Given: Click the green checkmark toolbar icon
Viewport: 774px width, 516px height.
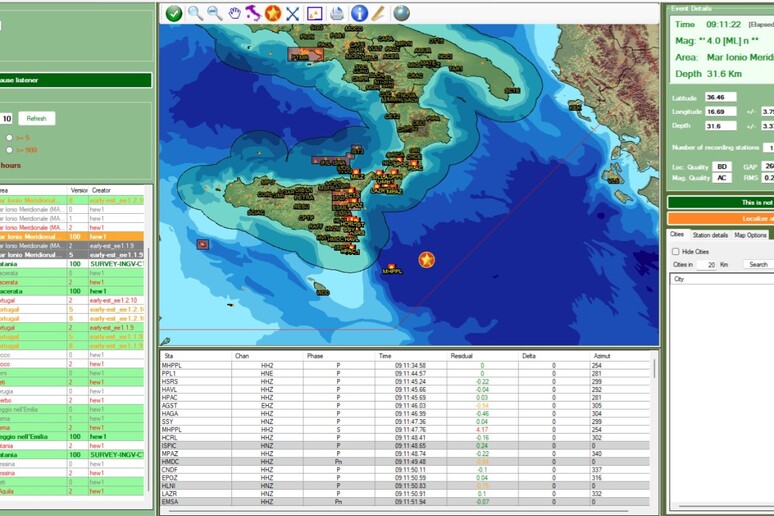Looking at the screenshot, I should pyautogui.click(x=174, y=13).
